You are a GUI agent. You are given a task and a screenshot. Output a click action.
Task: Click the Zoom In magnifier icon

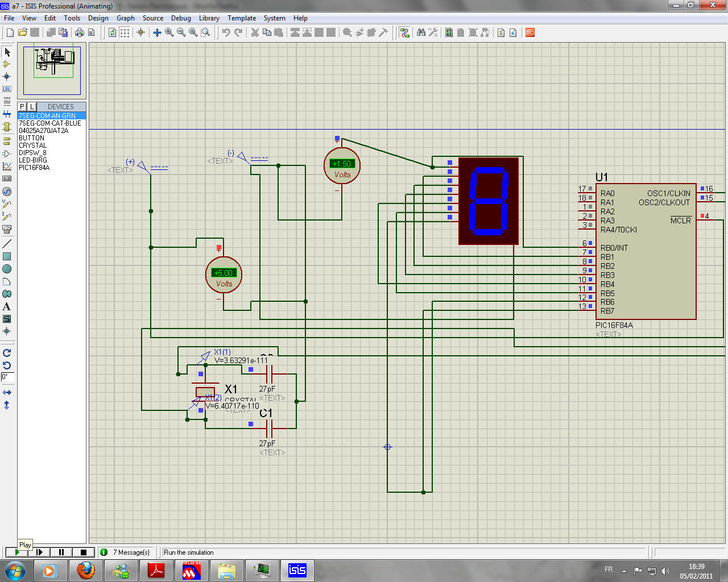pos(169,32)
